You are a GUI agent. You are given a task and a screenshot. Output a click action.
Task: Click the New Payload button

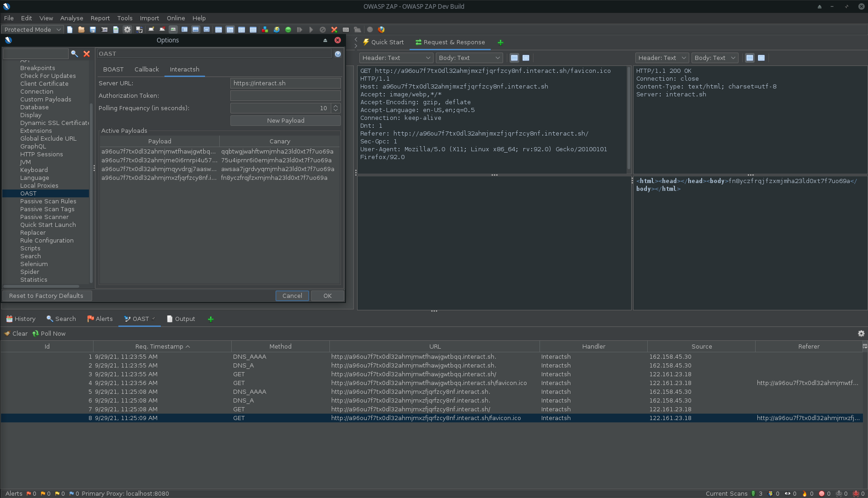[285, 120]
